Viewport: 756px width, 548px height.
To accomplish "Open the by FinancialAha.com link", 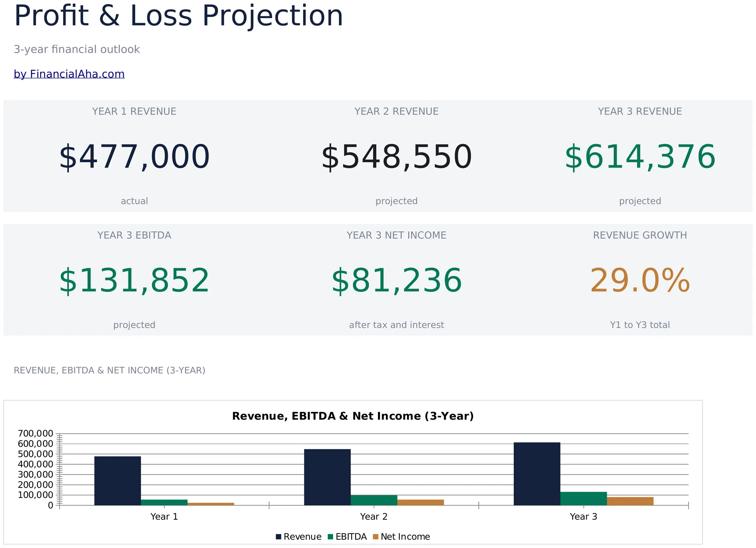I will pos(69,74).
